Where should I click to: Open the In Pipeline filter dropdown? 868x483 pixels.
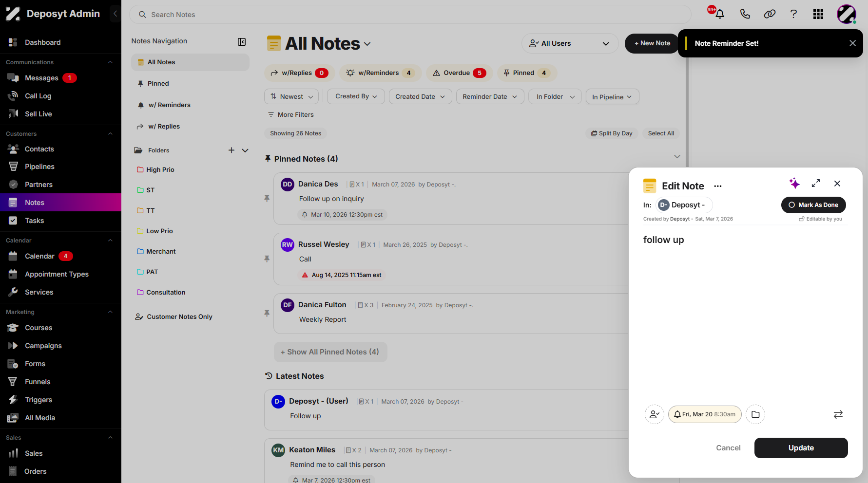pyautogui.click(x=612, y=96)
